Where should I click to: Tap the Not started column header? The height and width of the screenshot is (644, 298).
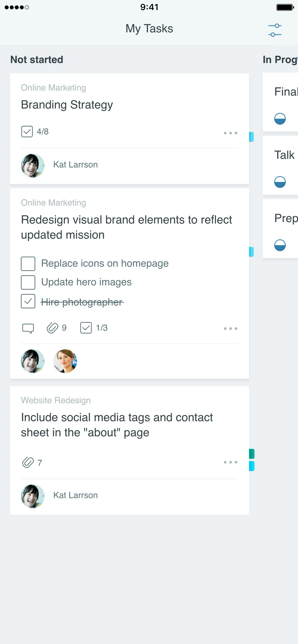[x=37, y=60]
